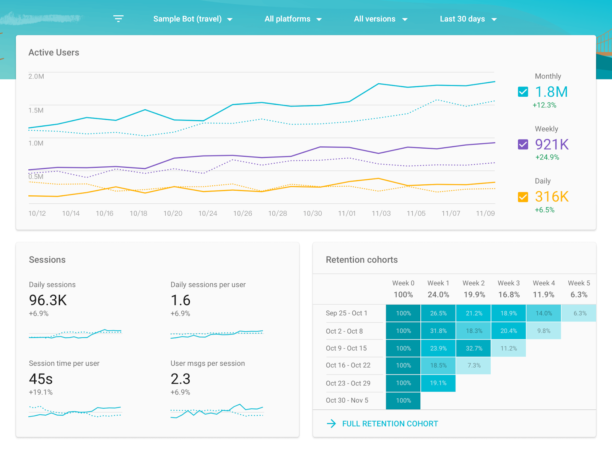Open the FULL RETENTION COHORT link
The width and height of the screenshot is (612, 453).
pyautogui.click(x=390, y=424)
